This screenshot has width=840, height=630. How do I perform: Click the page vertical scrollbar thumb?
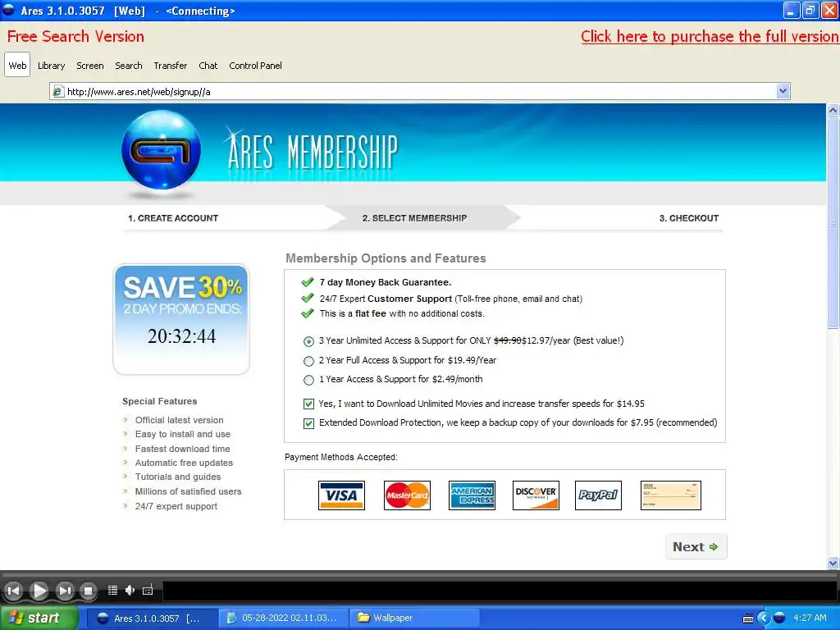(x=833, y=222)
